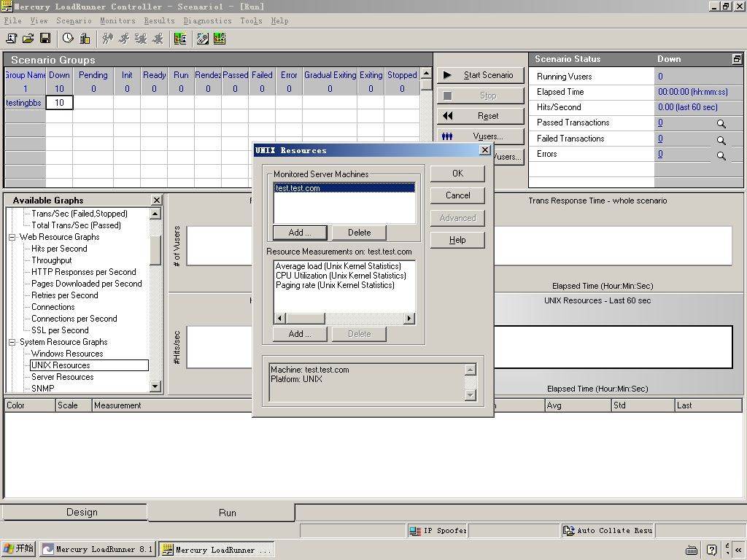Click measurements list left scroll arrow
The height and width of the screenshot is (560, 747).
280,318
